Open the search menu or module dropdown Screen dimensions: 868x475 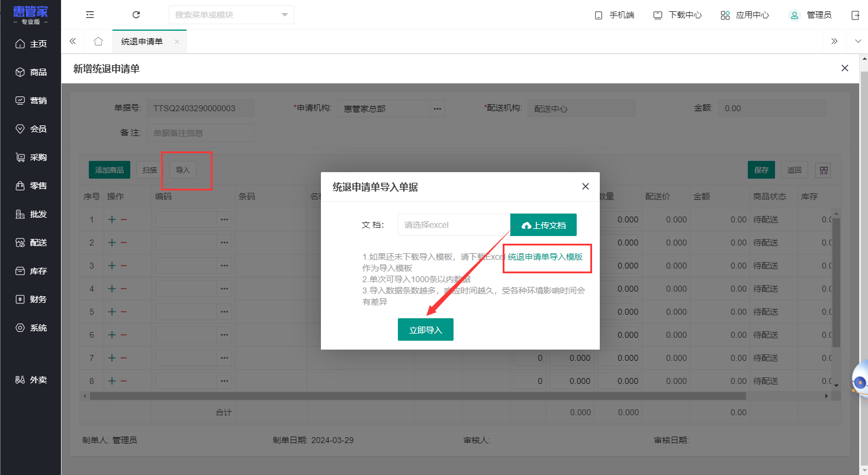tap(231, 15)
